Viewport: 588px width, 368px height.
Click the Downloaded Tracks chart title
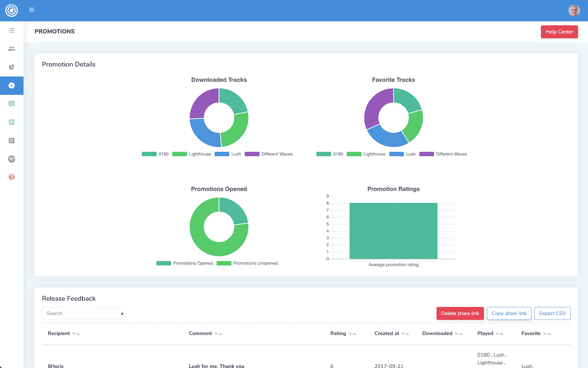click(219, 80)
